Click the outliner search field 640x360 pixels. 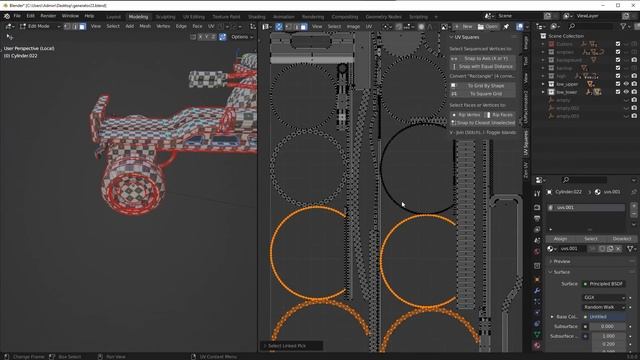(x=591, y=27)
